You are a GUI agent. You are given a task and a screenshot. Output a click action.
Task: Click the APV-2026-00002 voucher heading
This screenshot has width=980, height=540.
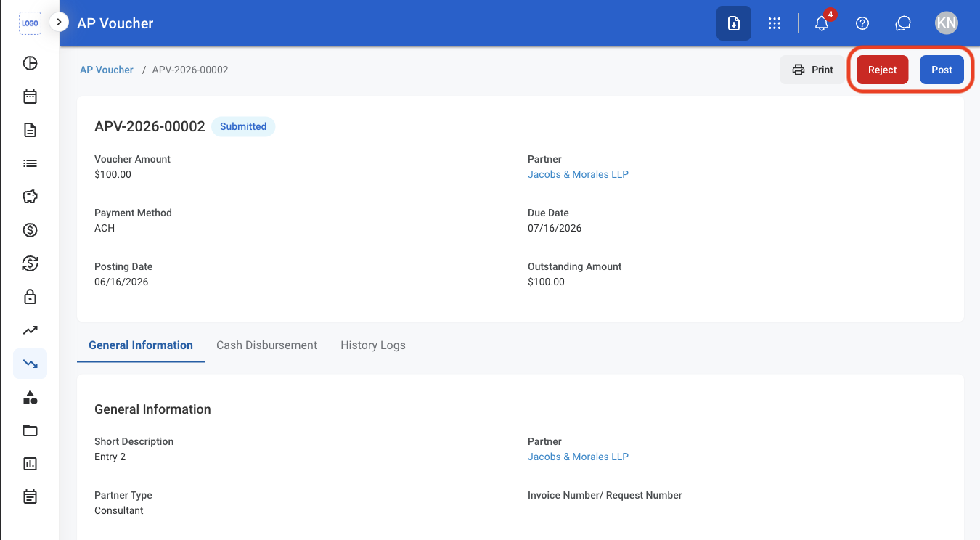click(150, 126)
